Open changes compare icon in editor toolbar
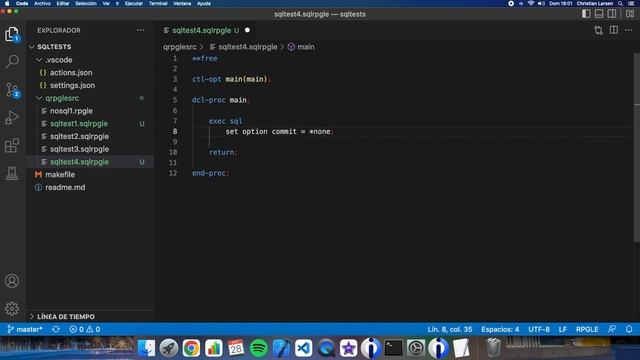Screen dimensions: 640x360 point(598,30)
